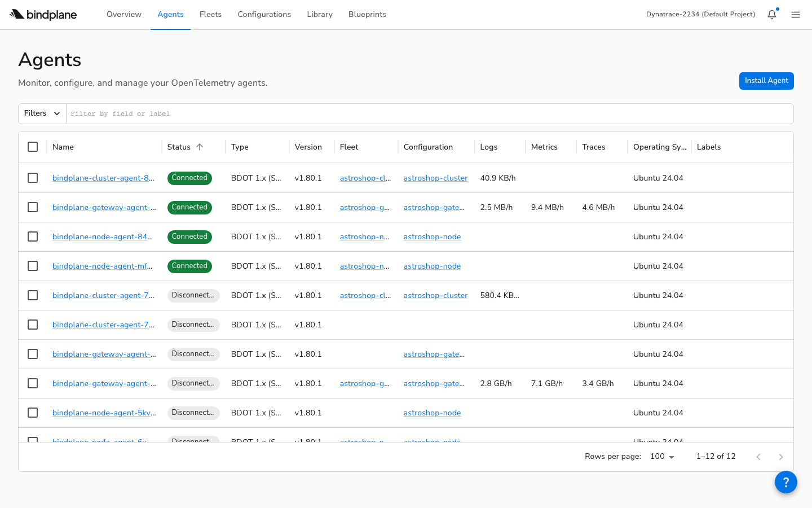
Task: Check the checkbox for bindplane-gateway-agent row
Action: [x=33, y=207]
